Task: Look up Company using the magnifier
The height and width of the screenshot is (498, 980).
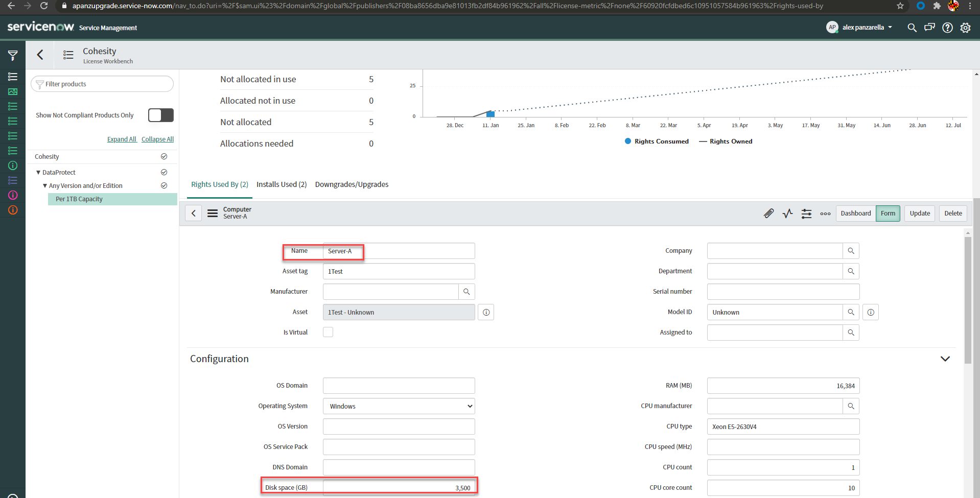Action: pyautogui.click(x=851, y=251)
